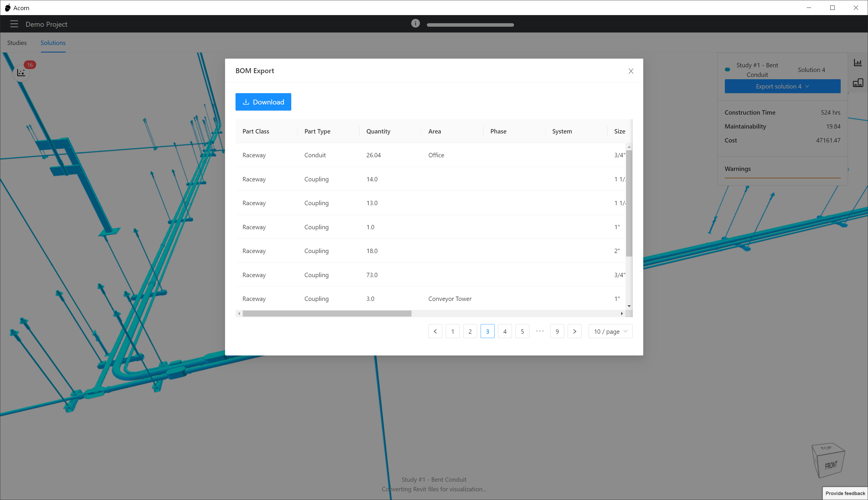Go to previous page arrow

435,331
